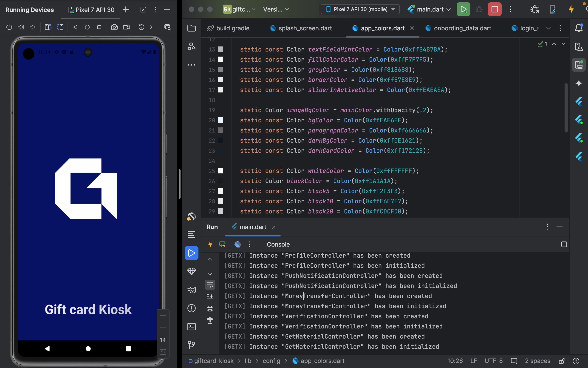The image size is (588, 368).
Task: Print console output printer icon
Action: click(x=210, y=309)
